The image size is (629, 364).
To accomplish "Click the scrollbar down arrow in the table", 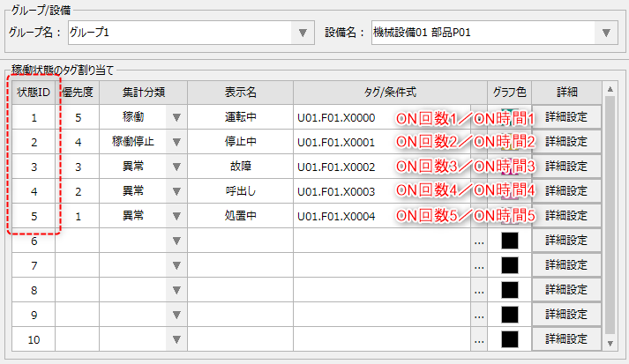I will tap(609, 343).
